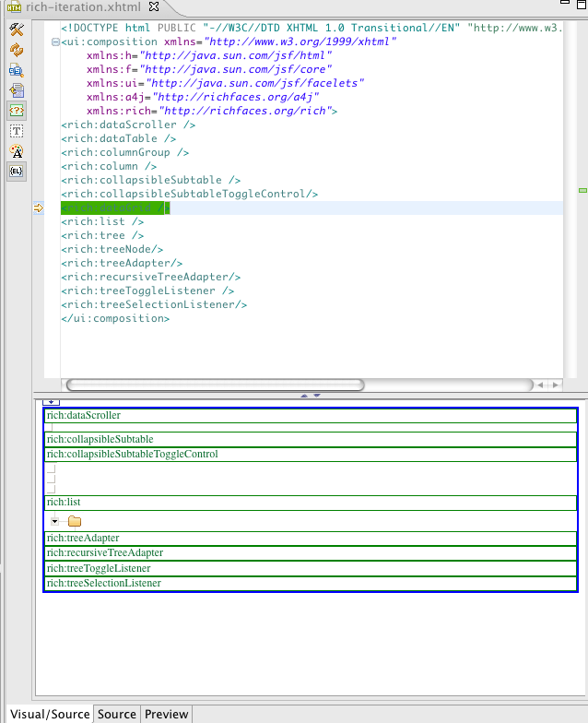Click the arrow marker beside the highlighted line
Screen dimensions: 588x723
(x=38, y=208)
